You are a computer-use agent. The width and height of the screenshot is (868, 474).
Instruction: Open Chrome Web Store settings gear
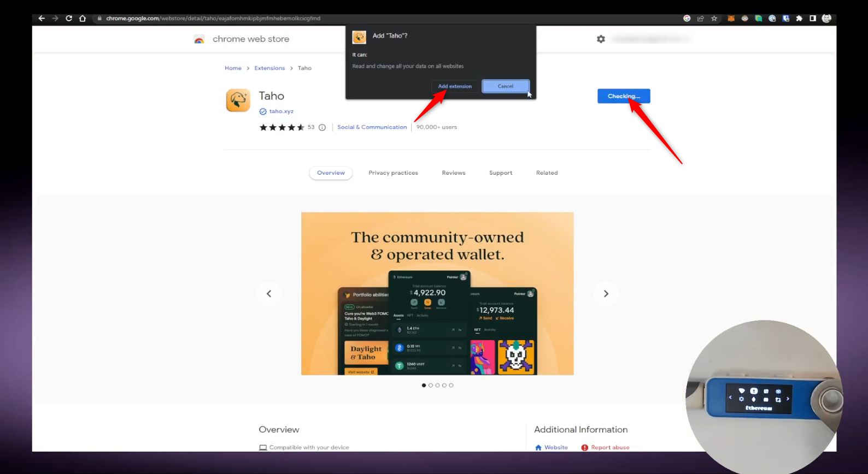[x=601, y=39]
